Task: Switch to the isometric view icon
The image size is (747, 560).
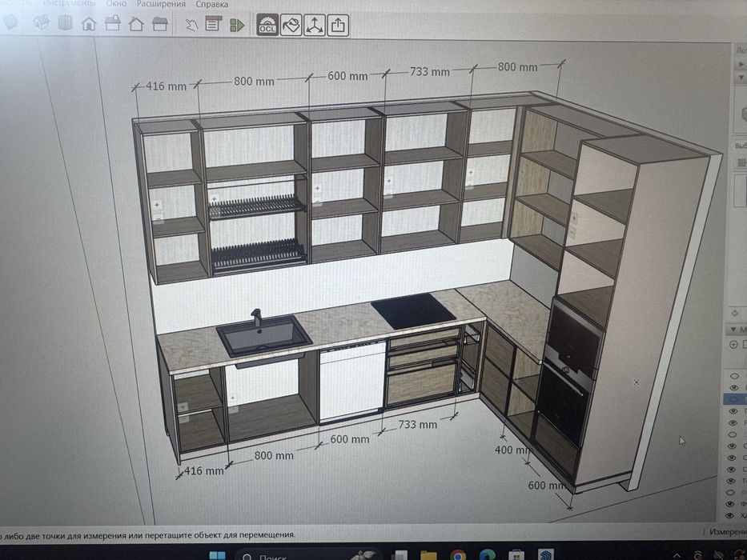Action: 42,22
